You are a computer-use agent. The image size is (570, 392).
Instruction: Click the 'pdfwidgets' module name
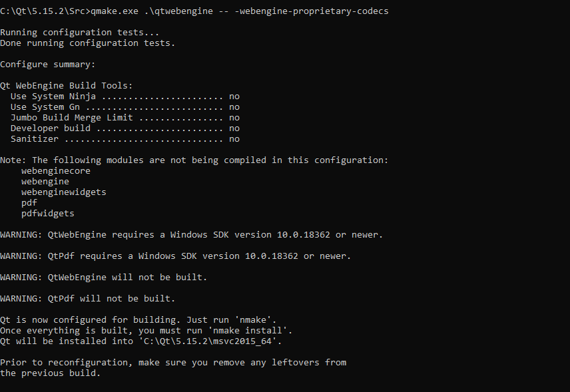[x=48, y=214]
